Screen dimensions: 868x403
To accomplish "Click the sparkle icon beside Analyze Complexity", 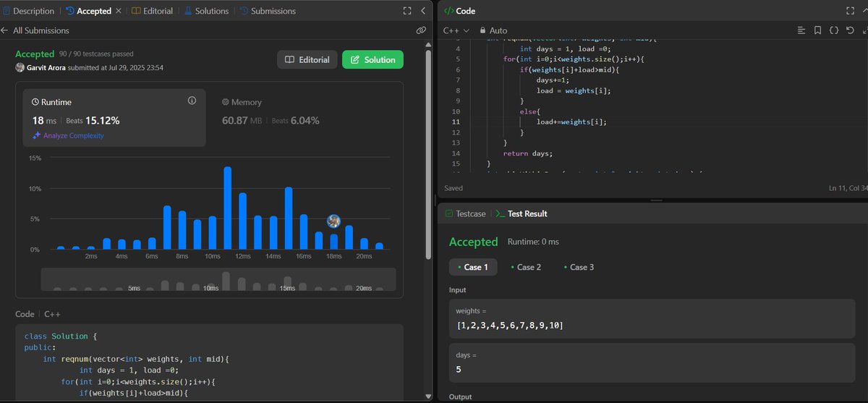I will coord(36,135).
